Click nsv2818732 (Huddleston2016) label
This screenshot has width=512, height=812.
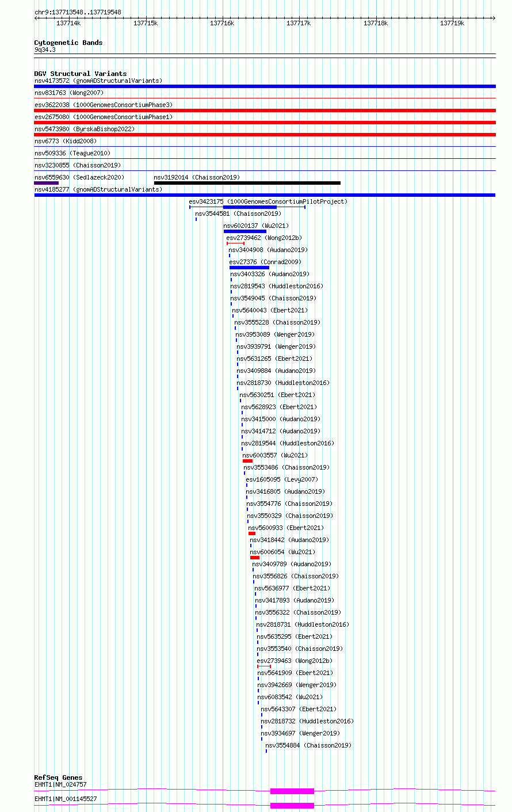tap(307, 721)
